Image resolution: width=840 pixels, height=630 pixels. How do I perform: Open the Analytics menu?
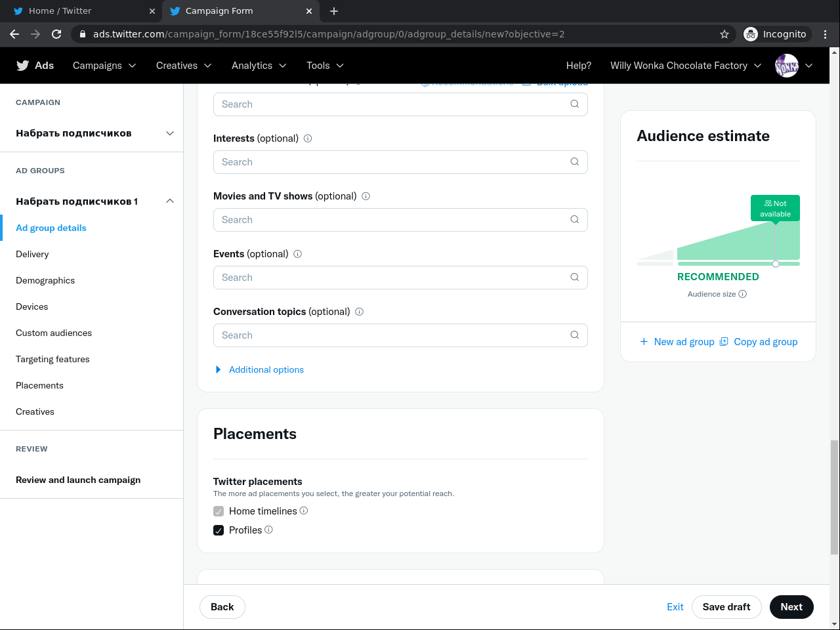tap(259, 66)
